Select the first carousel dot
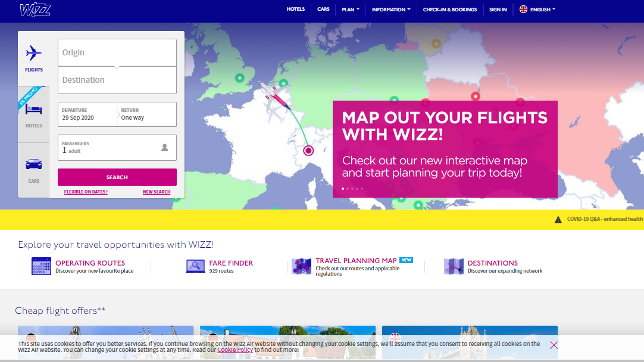Screen dimensions: 644x362 (x=343, y=189)
